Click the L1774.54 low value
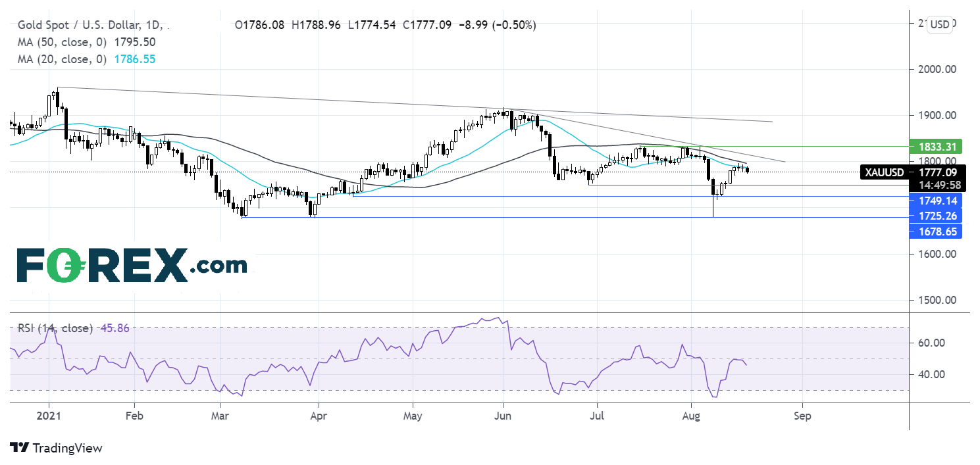This screenshot has width=980, height=465. pyautogui.click(x=372, y=26)
